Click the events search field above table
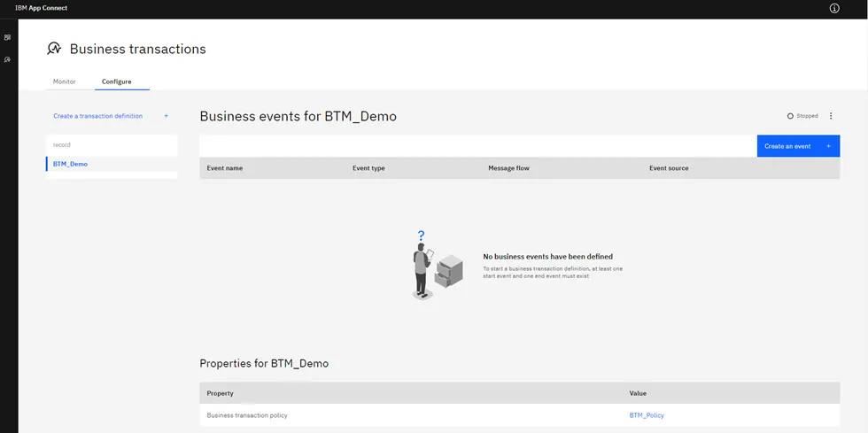The image size is (868, 433). pos(478,146)
